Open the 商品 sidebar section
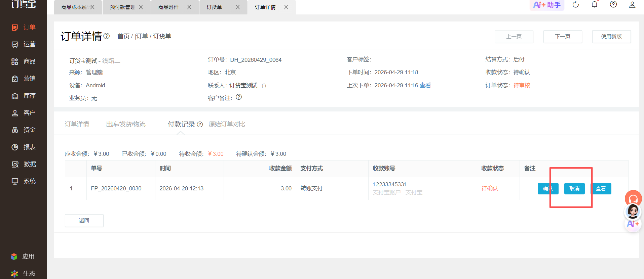Viewport: 644px width, 279px height. 24,61
